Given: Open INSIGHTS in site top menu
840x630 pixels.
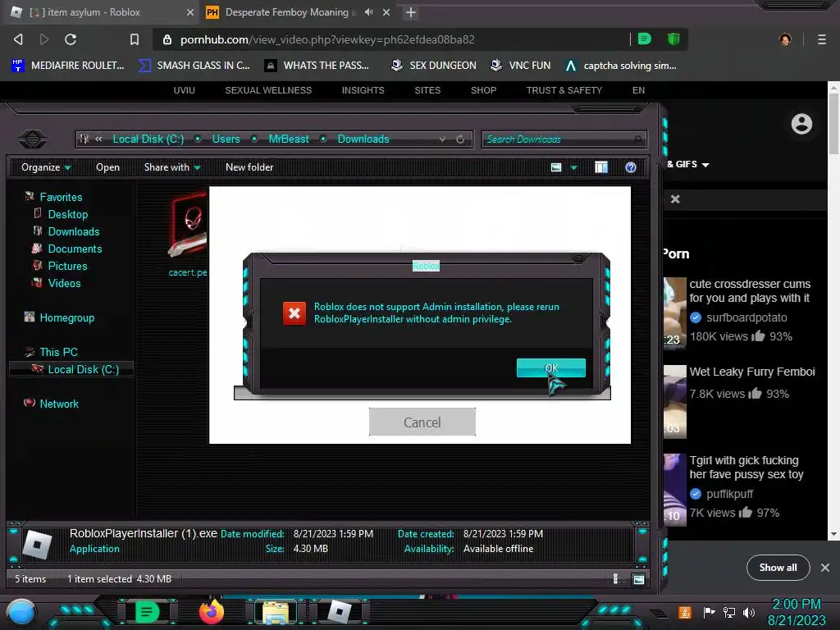Looking at the screenshot, I should click(363, 90).
